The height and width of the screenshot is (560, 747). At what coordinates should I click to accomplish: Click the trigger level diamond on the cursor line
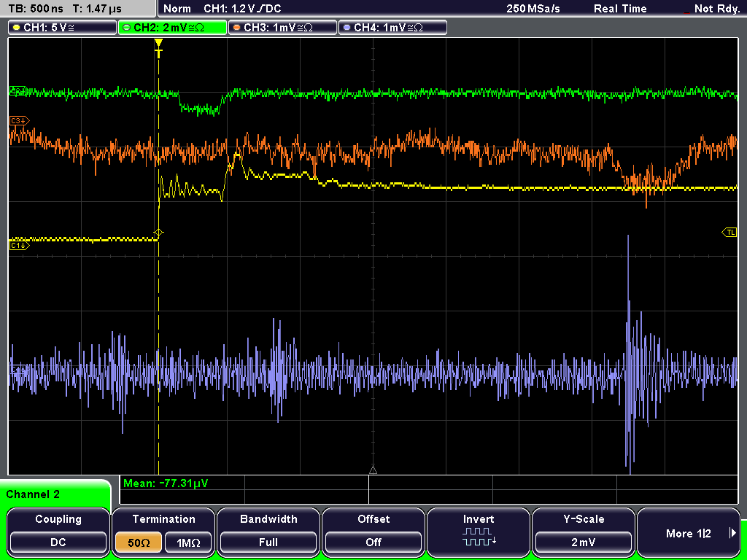[158, 233]
